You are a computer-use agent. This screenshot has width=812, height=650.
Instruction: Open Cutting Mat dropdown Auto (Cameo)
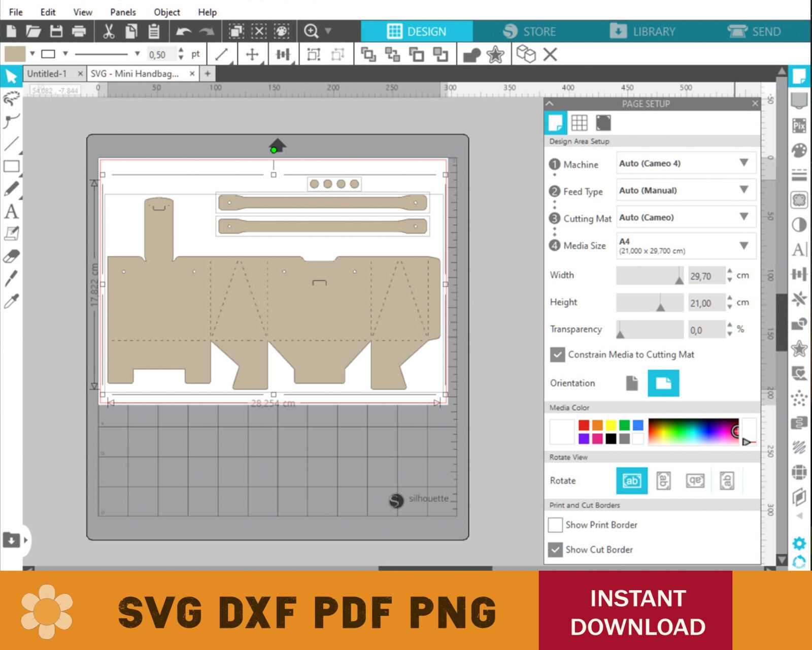(x=686, y=217)
